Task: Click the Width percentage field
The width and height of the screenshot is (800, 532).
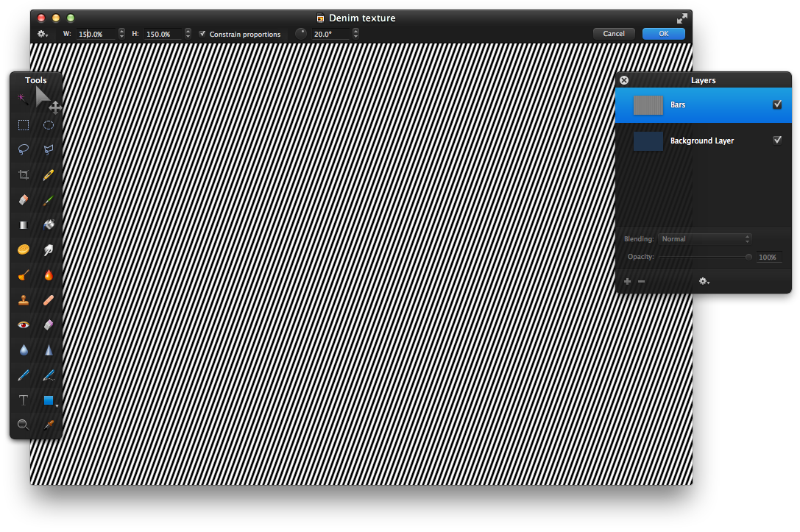Action: pyautogui.click(x=96, y=34)
